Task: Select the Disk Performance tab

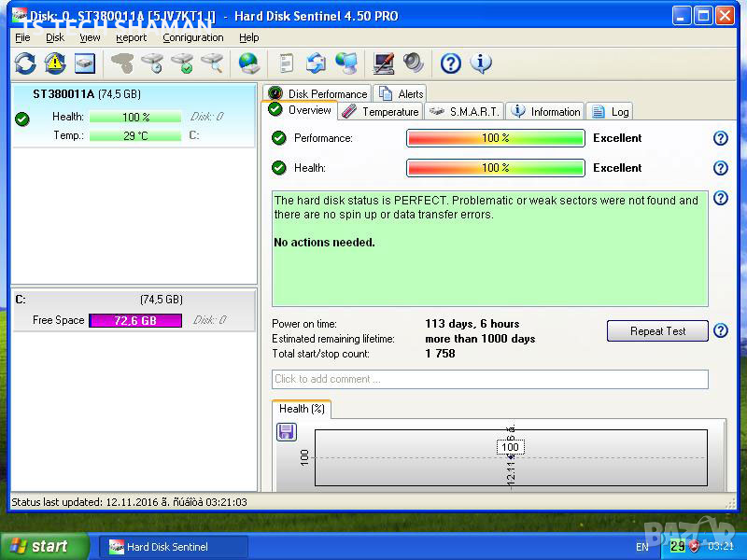Action: 317,94
